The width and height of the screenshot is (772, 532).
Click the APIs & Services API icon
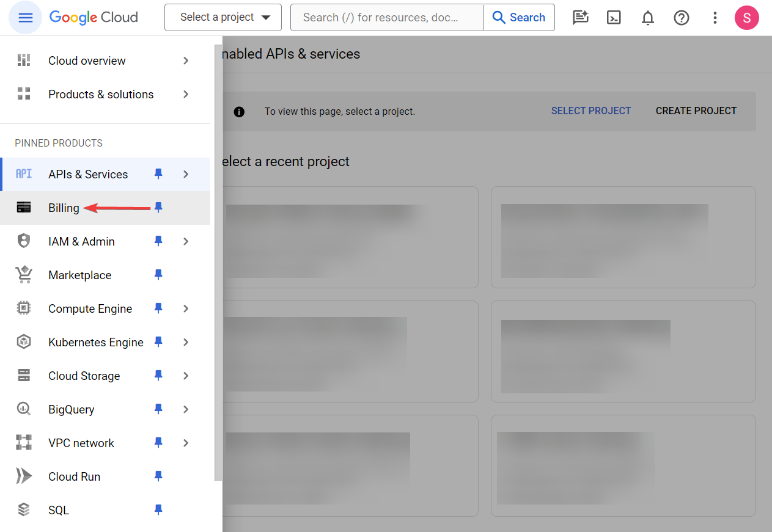pyautogui.click(x=24, y=173)
